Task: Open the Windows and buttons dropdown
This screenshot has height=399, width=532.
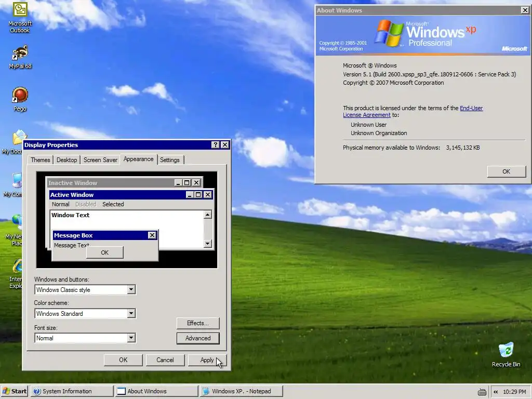Action: [131, 290]
